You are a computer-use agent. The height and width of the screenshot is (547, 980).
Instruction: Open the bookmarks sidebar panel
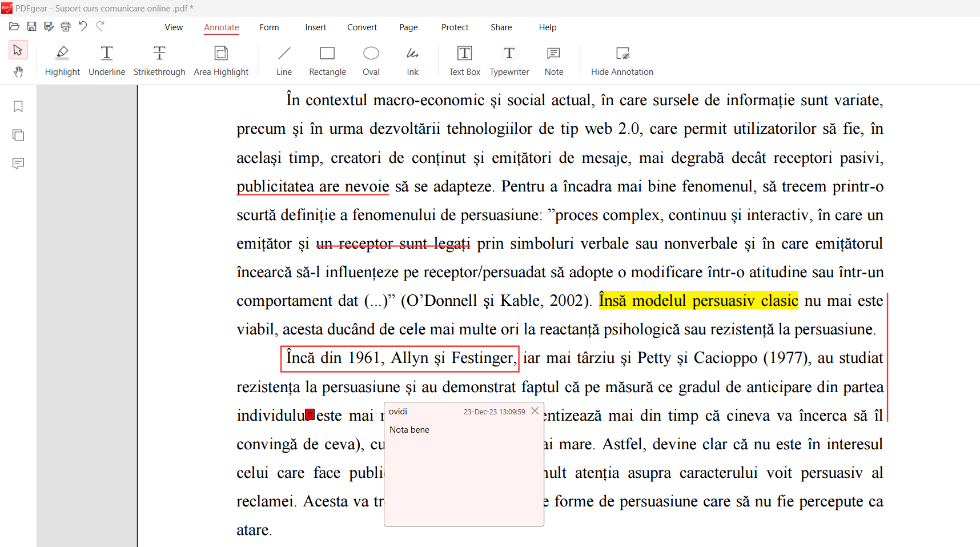[18, 106]
